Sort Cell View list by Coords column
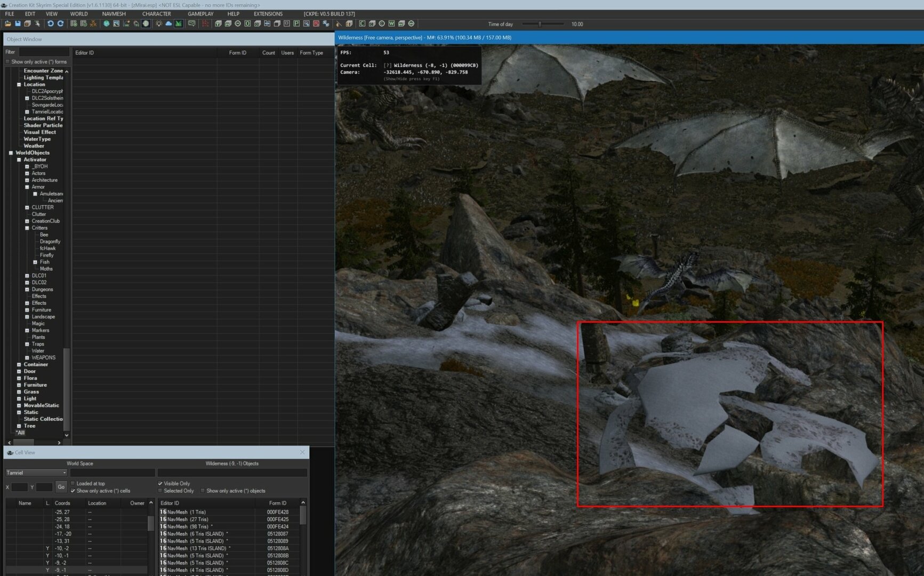This screenshot has width=924, height=576. pyautogui.click(x=69, y=503)
